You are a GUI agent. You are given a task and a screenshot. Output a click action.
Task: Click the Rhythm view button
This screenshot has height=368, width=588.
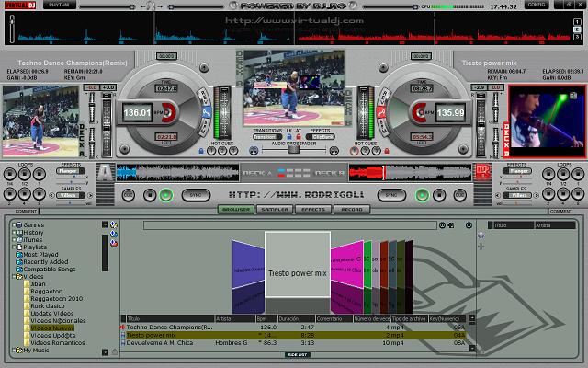pyautogui.click(x=60, y=5)
